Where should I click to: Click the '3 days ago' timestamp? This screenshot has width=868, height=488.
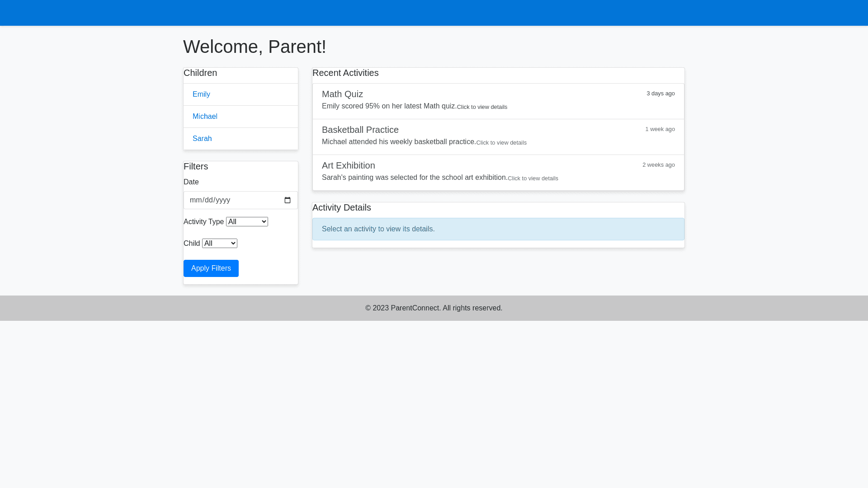[660, 94]
